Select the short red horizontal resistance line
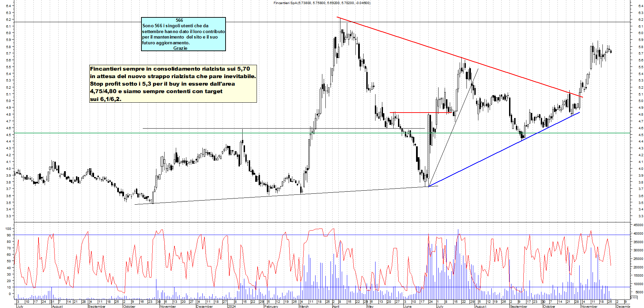The image size is (644, 308). tap(421, 113)
